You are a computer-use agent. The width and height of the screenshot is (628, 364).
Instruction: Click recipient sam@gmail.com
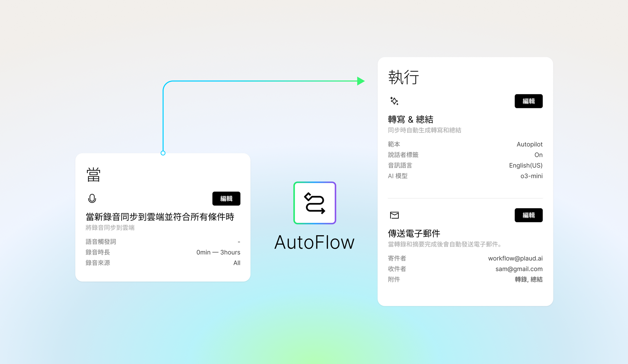pyautogui.click(x=519, y=269)
